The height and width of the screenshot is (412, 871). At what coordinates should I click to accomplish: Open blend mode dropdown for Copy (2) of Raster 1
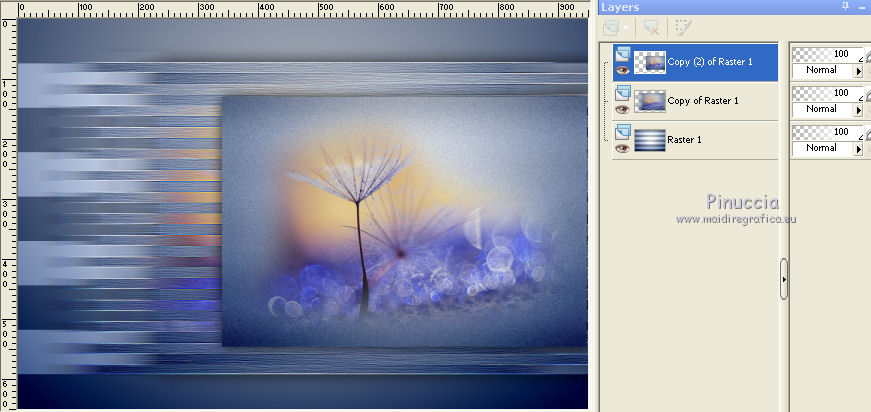point(858,71)
